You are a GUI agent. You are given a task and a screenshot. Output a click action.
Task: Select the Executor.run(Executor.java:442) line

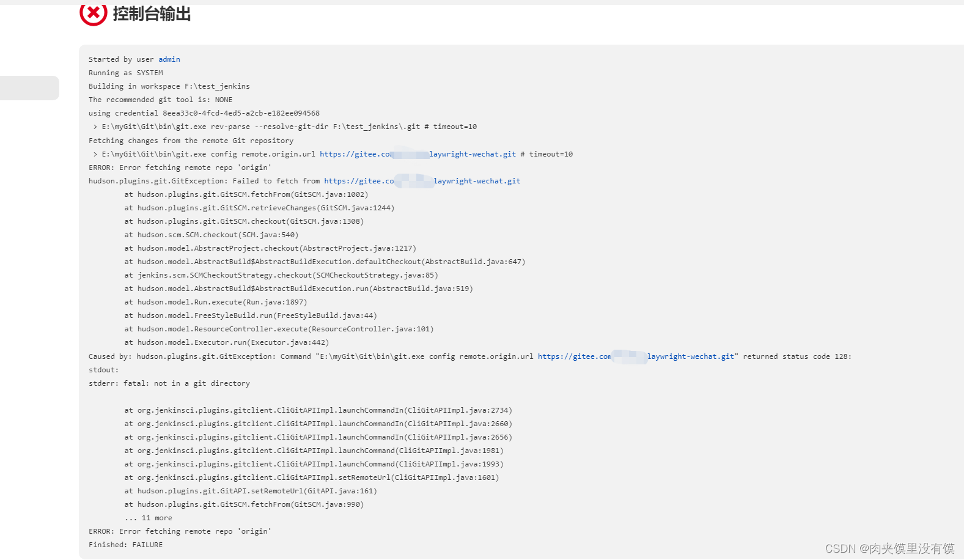(x=227, y=342)
